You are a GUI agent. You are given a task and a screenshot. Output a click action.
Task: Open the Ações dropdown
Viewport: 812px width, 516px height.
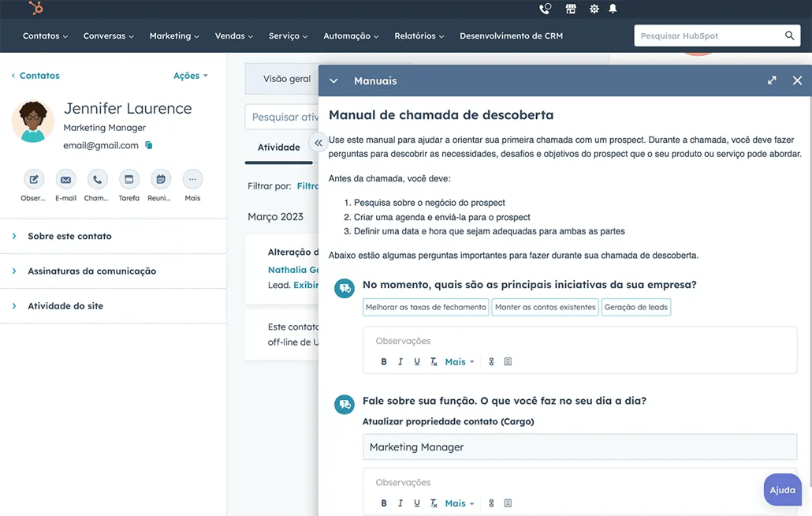pos(190,76)
